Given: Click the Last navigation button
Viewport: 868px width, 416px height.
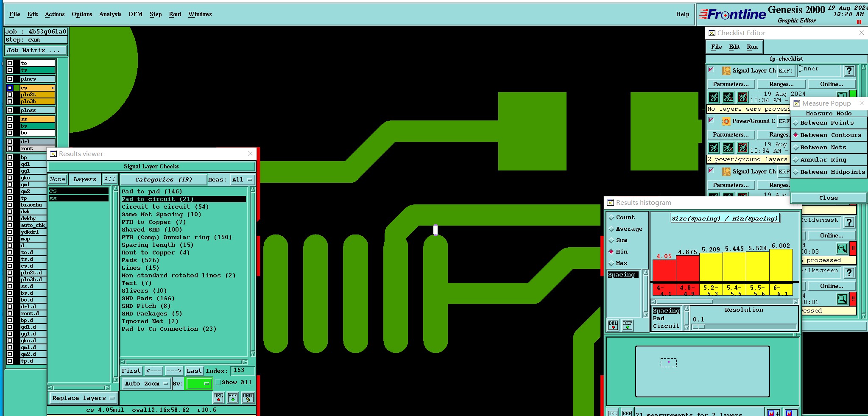Looking at the screenshot, I should point(194,371).
